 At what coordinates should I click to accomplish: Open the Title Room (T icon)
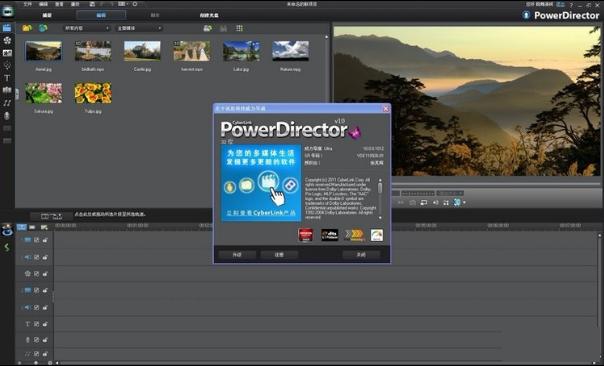7,78
